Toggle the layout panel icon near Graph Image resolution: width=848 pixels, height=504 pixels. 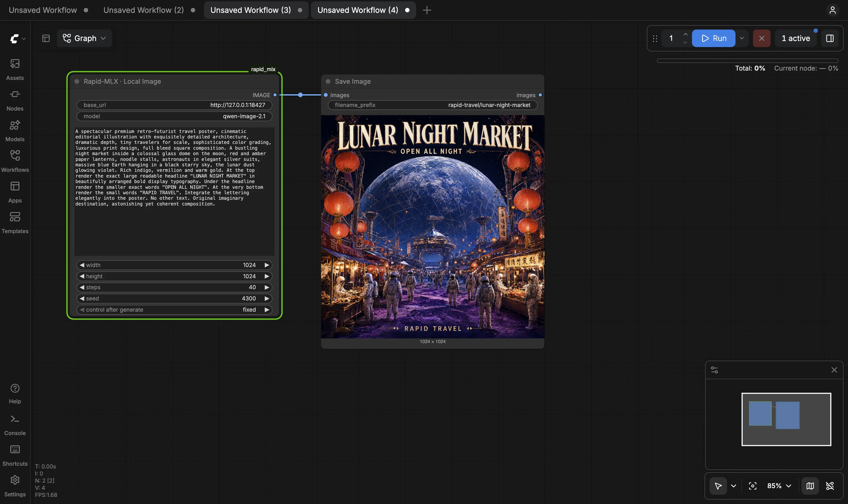(46, 38)
